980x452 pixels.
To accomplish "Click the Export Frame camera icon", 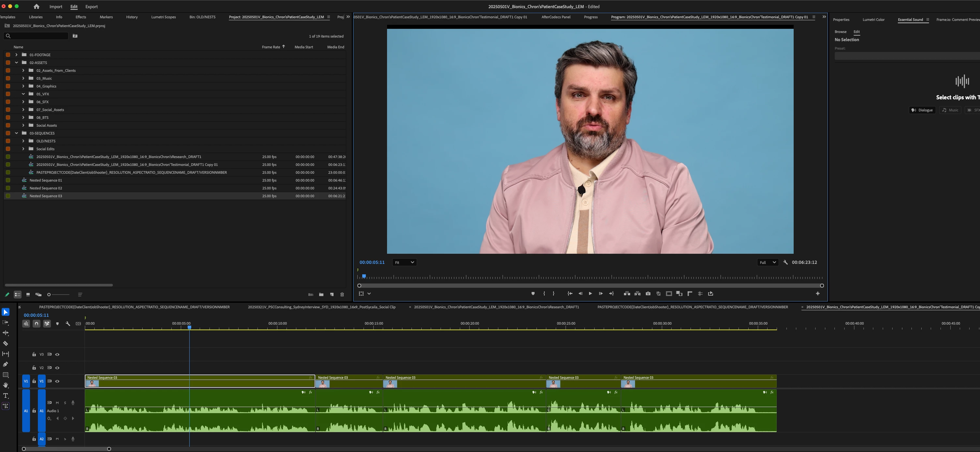I will (x=648, y=294).
